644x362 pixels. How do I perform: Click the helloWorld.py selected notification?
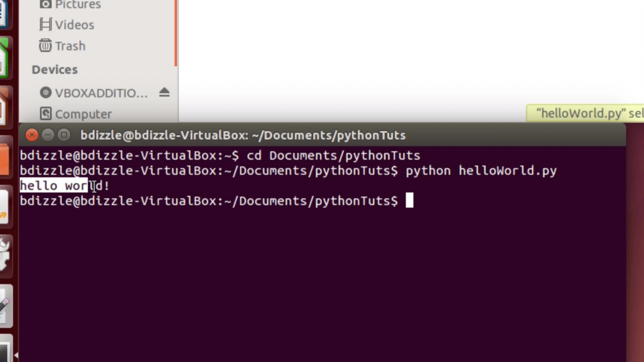pyautogui.click(x=586, y=113)
